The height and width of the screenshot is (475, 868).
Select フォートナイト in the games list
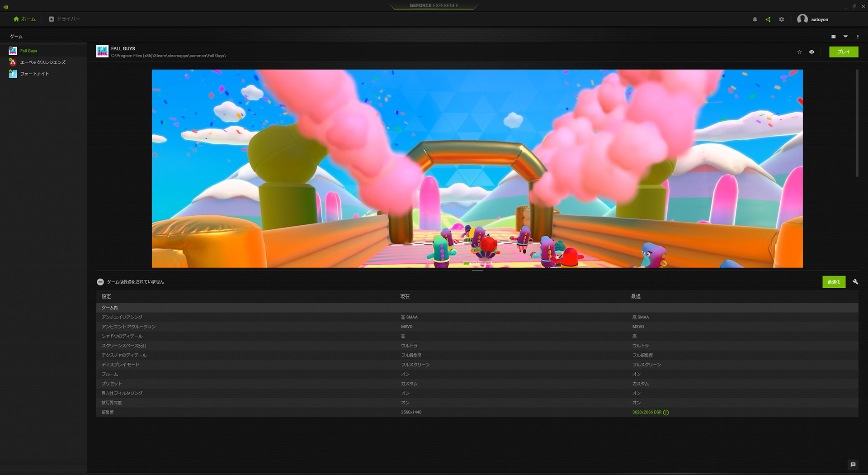pos(34,74)
